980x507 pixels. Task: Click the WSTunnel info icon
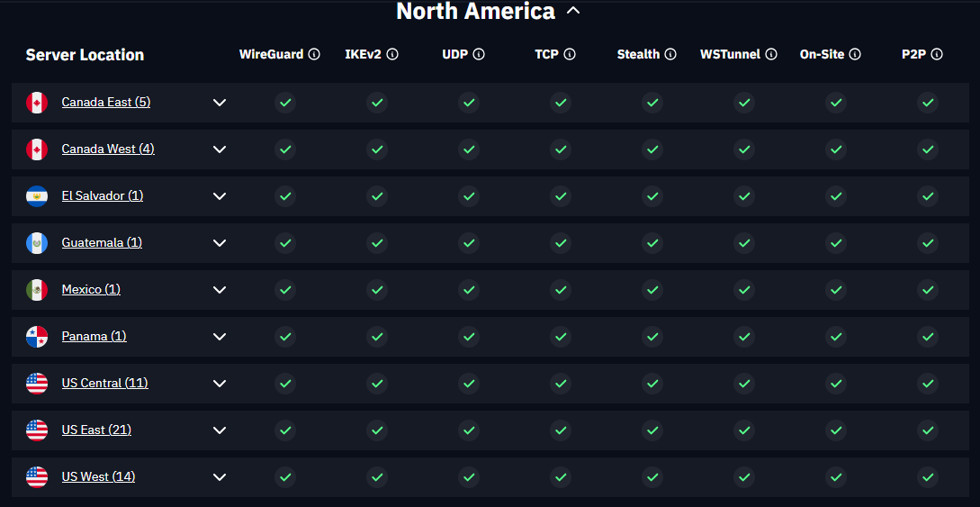(771, 54)
